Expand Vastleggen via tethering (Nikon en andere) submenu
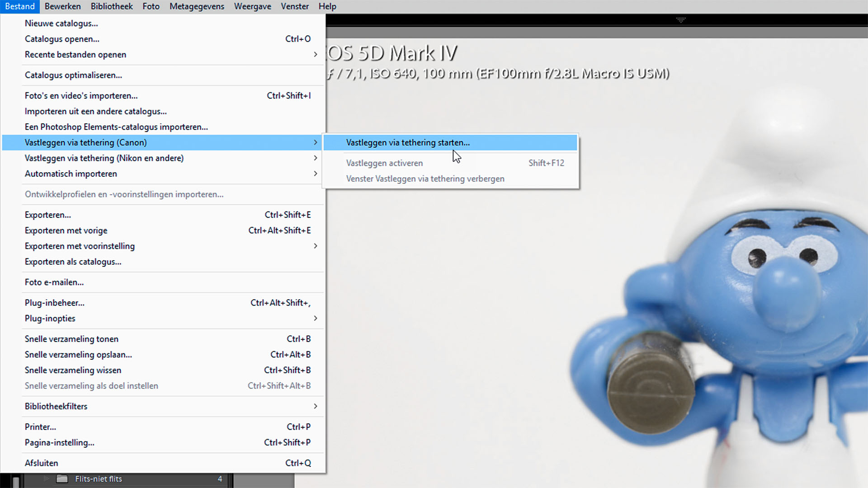This screenshot has height=488, width=868. click(104, 158)
